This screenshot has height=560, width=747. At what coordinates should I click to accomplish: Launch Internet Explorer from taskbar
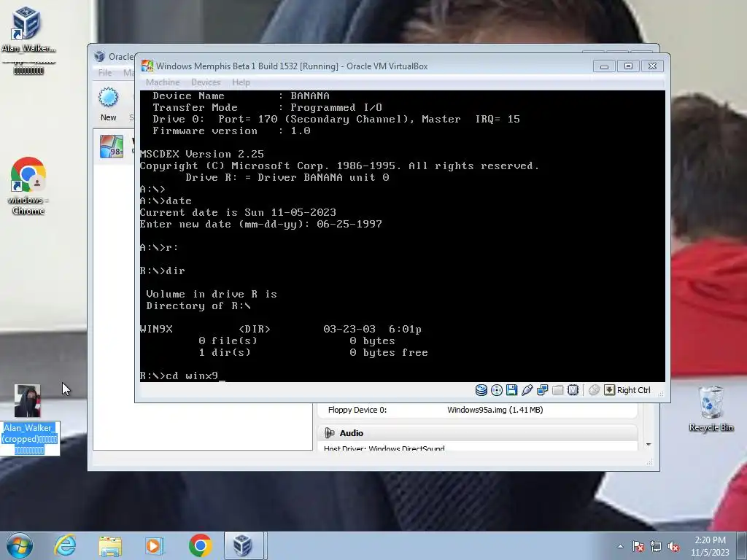pos(65,545)
